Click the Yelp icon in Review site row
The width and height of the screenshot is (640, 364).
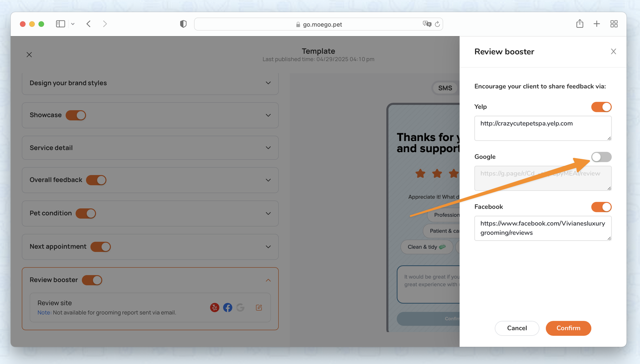[x=215, y=307]
